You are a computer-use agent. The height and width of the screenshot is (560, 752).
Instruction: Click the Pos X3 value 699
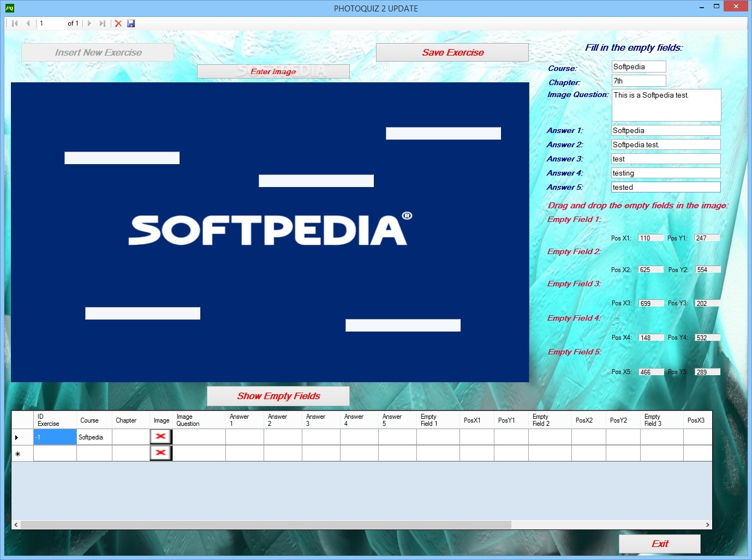click(x=652, y=303)
